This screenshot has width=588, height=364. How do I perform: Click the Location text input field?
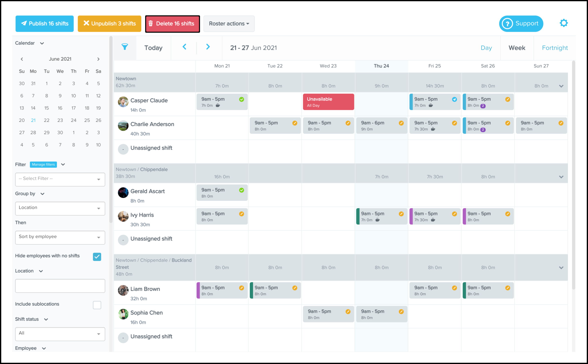click(60, 286)
